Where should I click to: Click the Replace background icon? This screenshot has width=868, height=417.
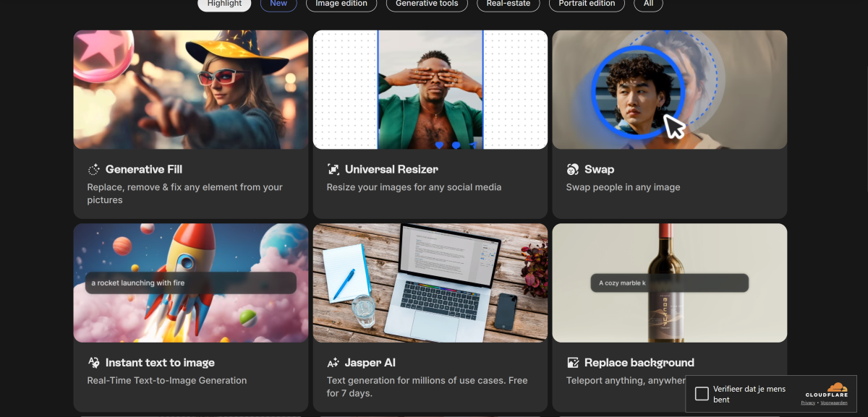(x=573, y=363)
